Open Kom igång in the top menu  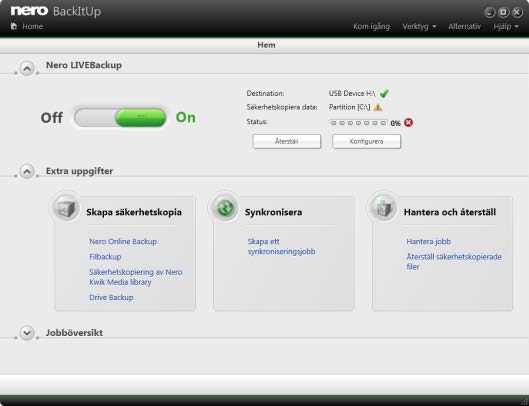(x=371, y=26)
